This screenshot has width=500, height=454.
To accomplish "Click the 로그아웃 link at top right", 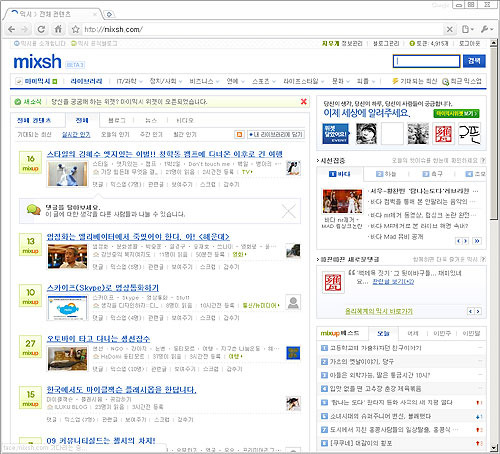I will (x=469, y=44).
